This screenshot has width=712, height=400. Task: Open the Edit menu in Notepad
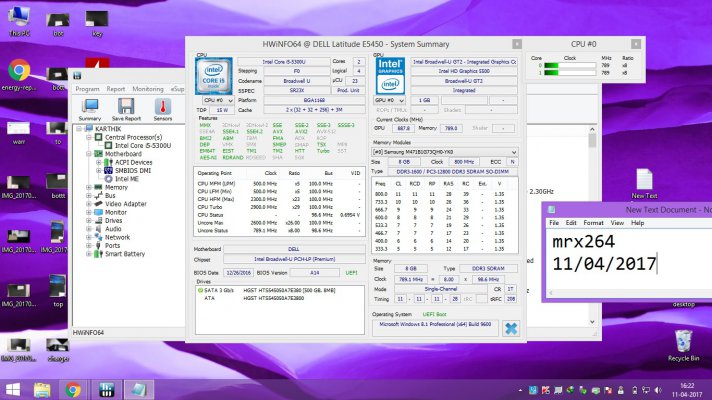tap(571, 223)
